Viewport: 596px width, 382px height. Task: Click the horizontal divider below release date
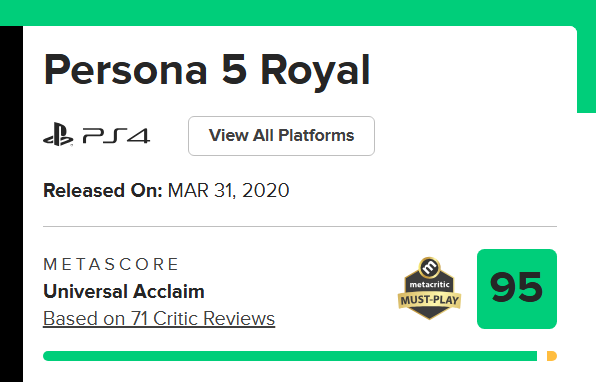pyautogui.click(x=300, y=226)
